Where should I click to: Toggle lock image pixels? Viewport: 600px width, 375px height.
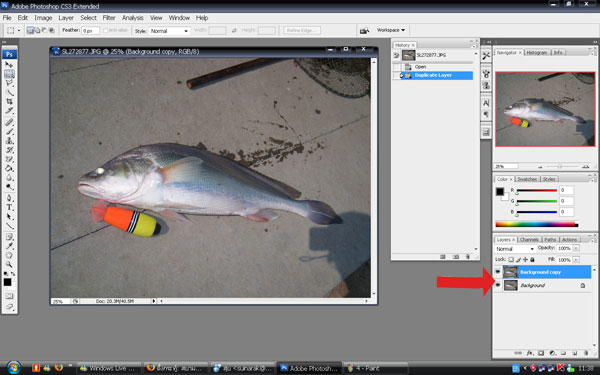[x=518, y=259]
